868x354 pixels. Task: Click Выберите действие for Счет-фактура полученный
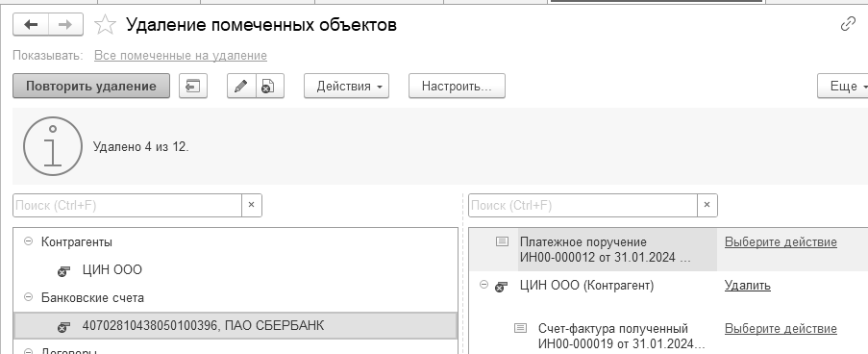click(x=781, y=329)
